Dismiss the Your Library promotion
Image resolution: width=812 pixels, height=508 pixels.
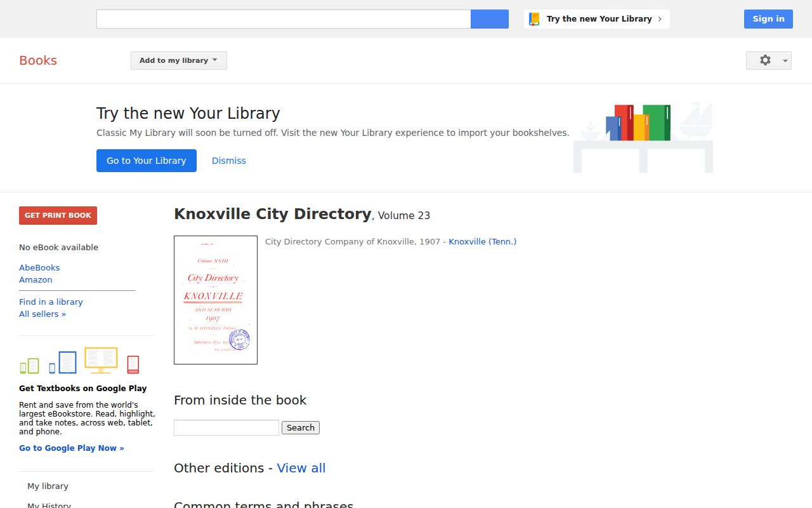[x=229, y=161]
